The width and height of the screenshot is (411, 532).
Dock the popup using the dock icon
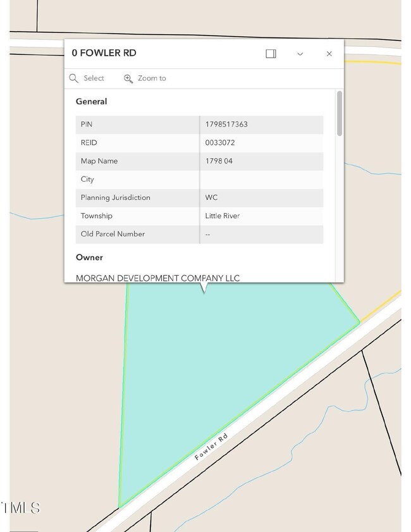271,54
